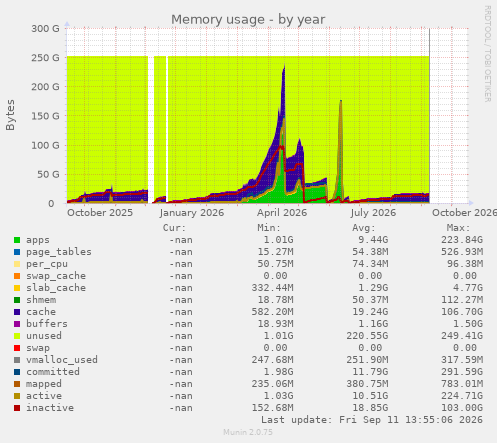Click per_cpu min value 50.75M
This screenshot has width=497, height=443.
click(x=275, y=264)
